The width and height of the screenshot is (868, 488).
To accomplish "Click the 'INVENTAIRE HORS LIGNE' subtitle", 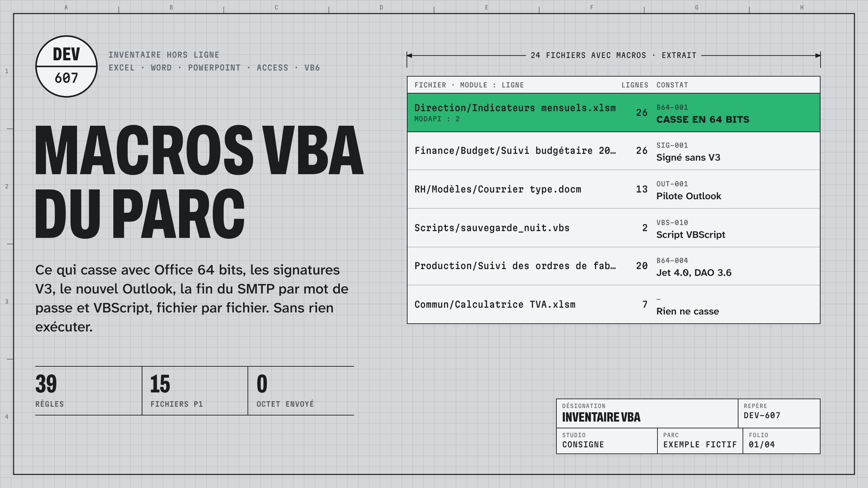I will coord(164,55).
